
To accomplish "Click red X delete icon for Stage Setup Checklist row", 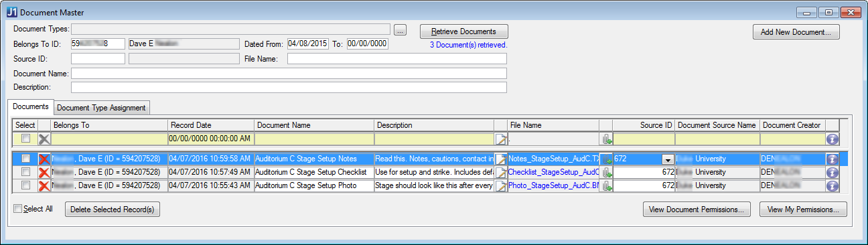I will 44,172.
